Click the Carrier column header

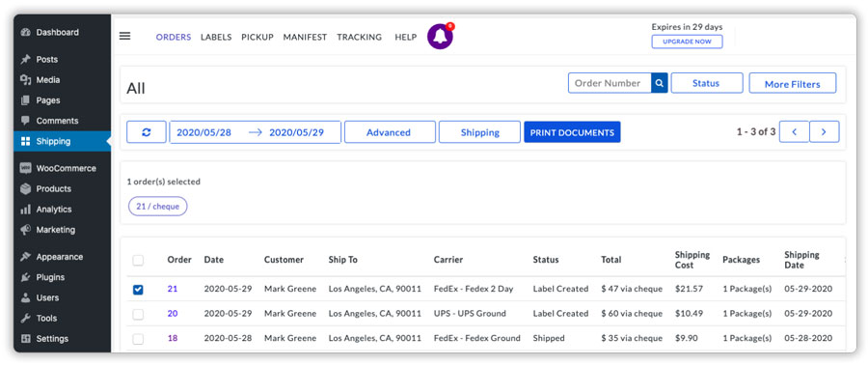tap(448, 260)
